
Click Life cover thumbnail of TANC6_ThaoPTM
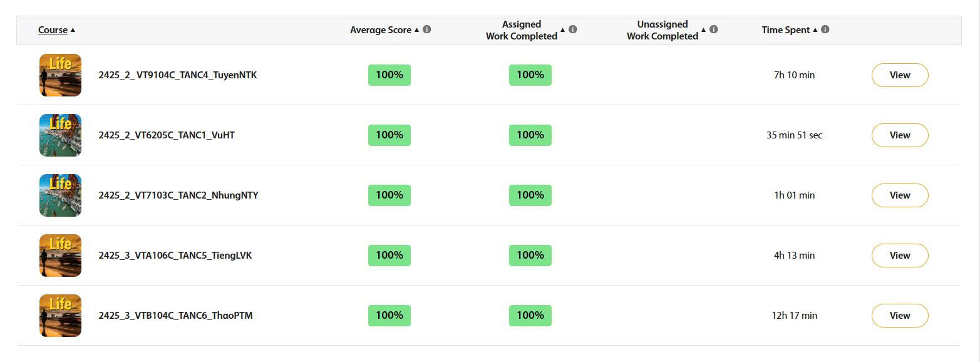point(60,315)
